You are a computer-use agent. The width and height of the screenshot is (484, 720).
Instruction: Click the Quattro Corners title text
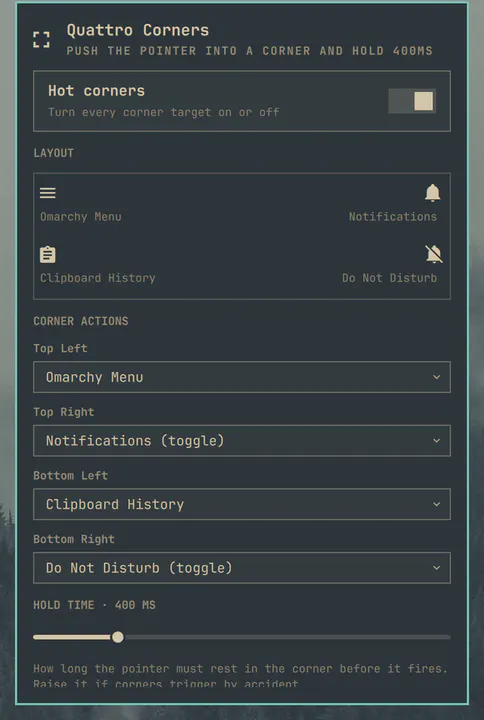pyautogui.click(x=138, y=30)
